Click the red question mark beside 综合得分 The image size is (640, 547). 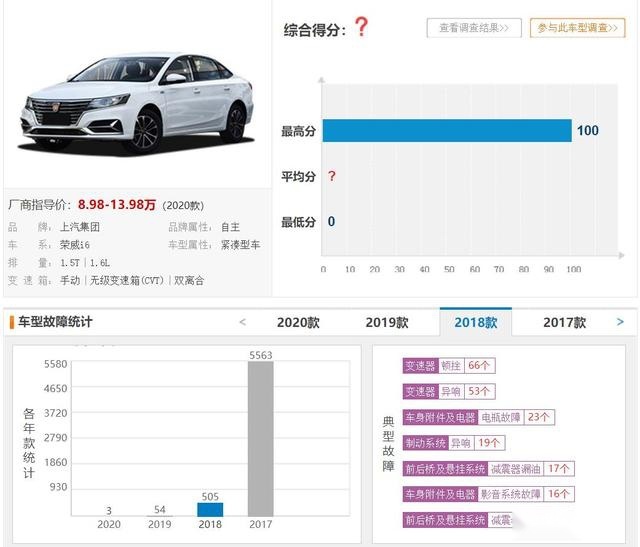361,27
